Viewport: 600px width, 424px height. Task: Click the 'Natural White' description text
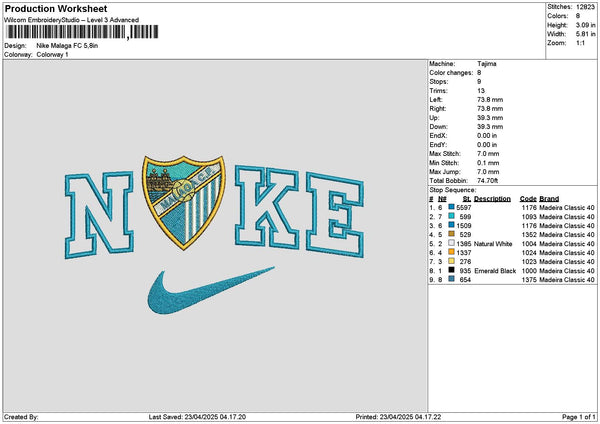493,244
